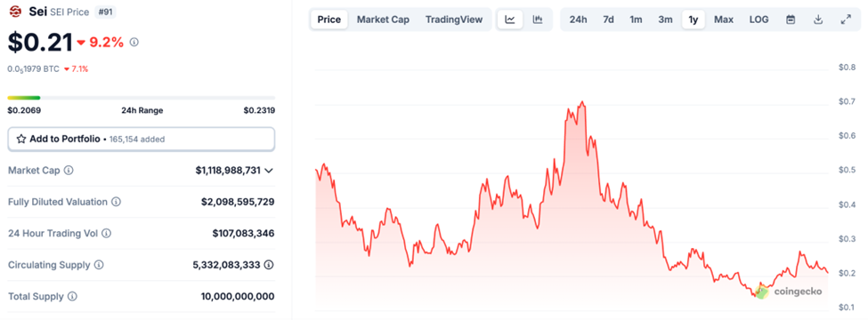This screenshot has width=868, height=320.
Task: Download the chart data
Action: point(818,20)
